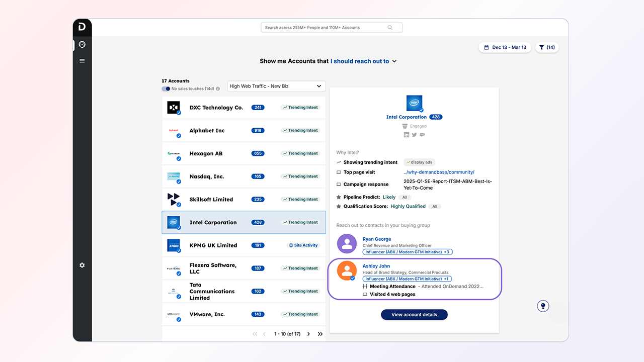Expand the 'I should reach out to' selector

click(363, 61)
